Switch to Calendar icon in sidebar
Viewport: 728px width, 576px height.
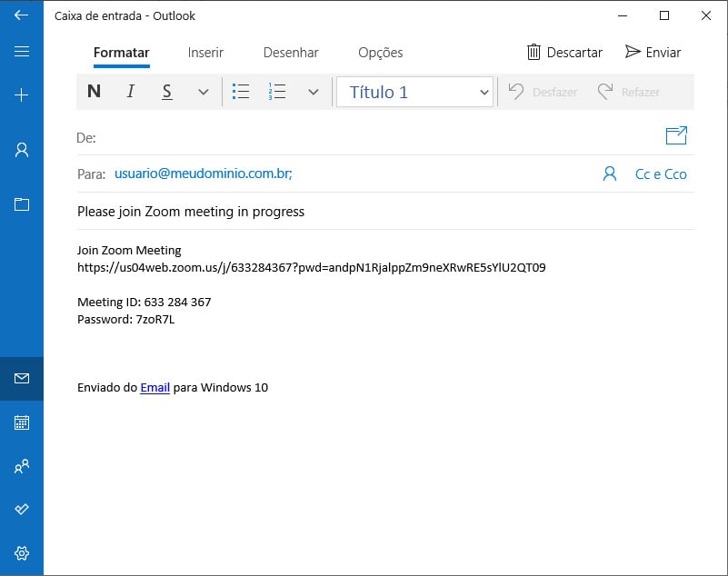pos(21,422)
